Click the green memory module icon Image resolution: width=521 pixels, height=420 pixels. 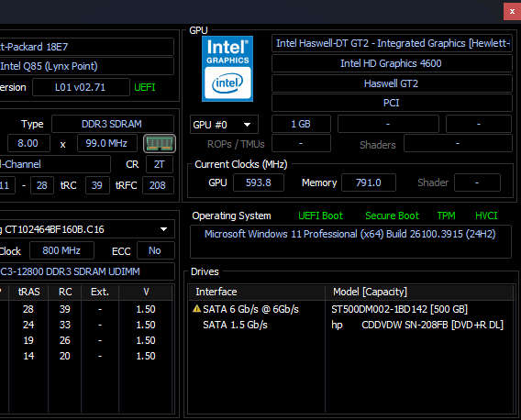coord(160,144)
